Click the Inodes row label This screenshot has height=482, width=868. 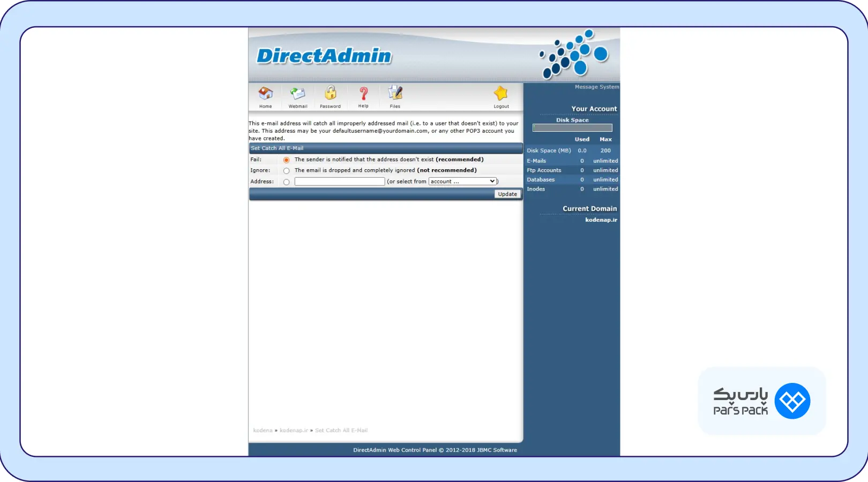point(536,189)
